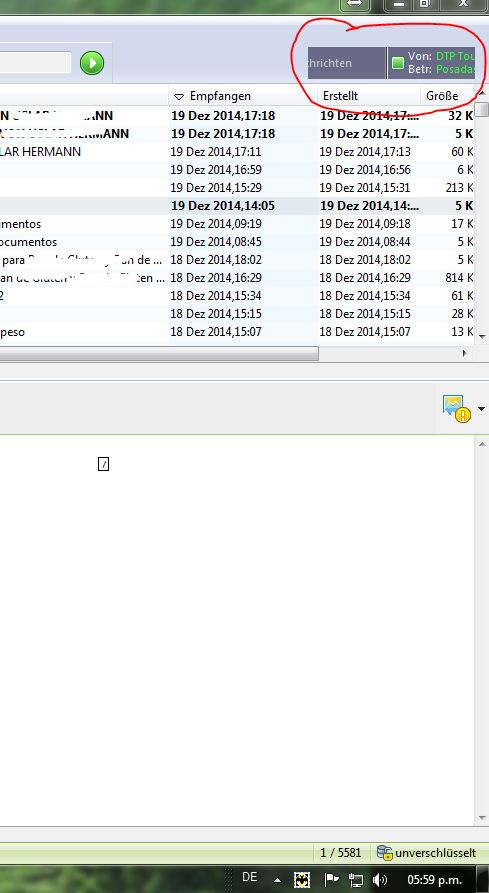Select the message received 19 Dez 2014,16:59
489x893 pixels.
[x=237, y=170]
